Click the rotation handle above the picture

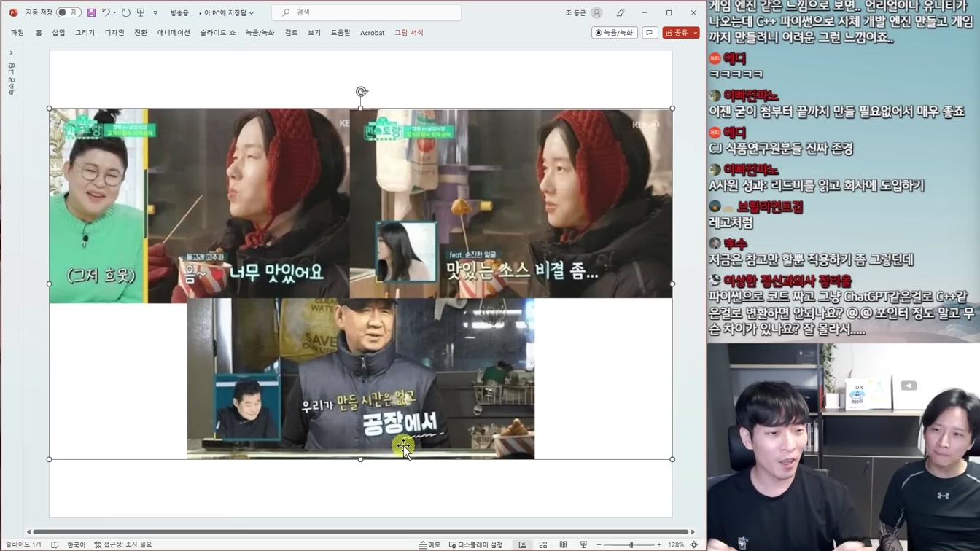click(361, 92)
